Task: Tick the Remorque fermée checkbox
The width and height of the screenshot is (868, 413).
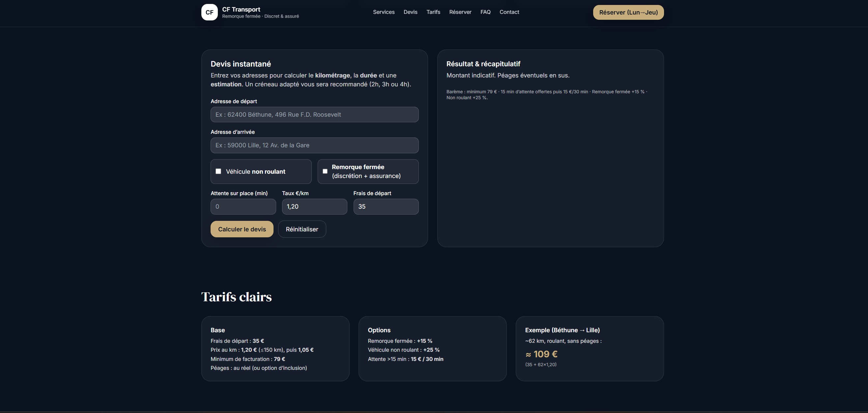Action: tap(325, 171)
